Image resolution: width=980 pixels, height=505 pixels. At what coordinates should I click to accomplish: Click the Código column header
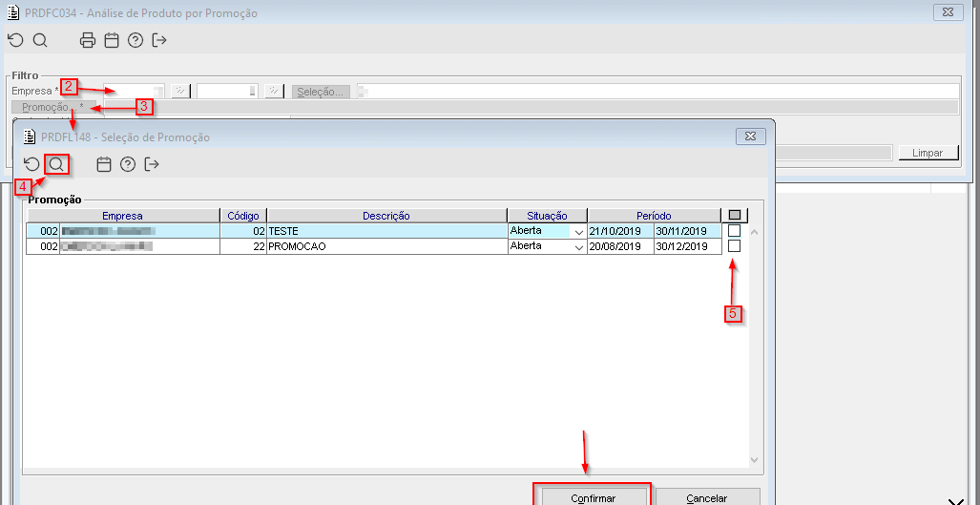tap(243, 216)
